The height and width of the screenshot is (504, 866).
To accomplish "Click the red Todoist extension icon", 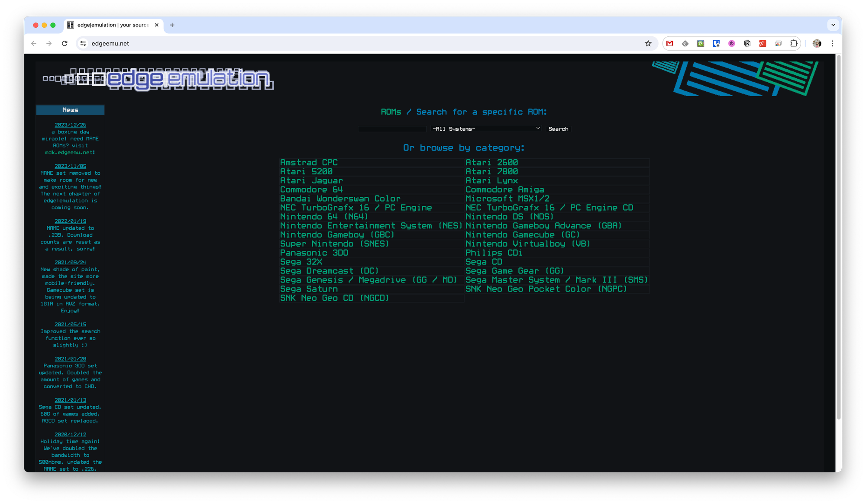I will (763, 43).
